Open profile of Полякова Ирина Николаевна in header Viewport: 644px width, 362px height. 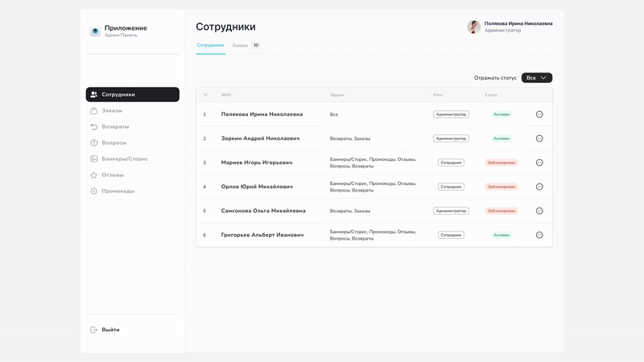(x=518, y=23)
